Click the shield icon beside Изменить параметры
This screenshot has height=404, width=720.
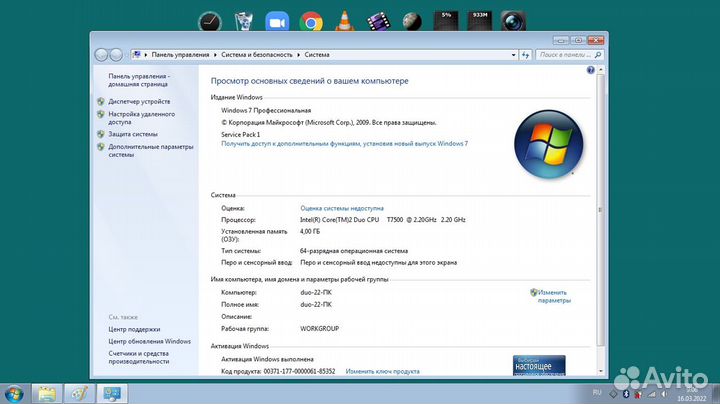(x=534, y=292)
